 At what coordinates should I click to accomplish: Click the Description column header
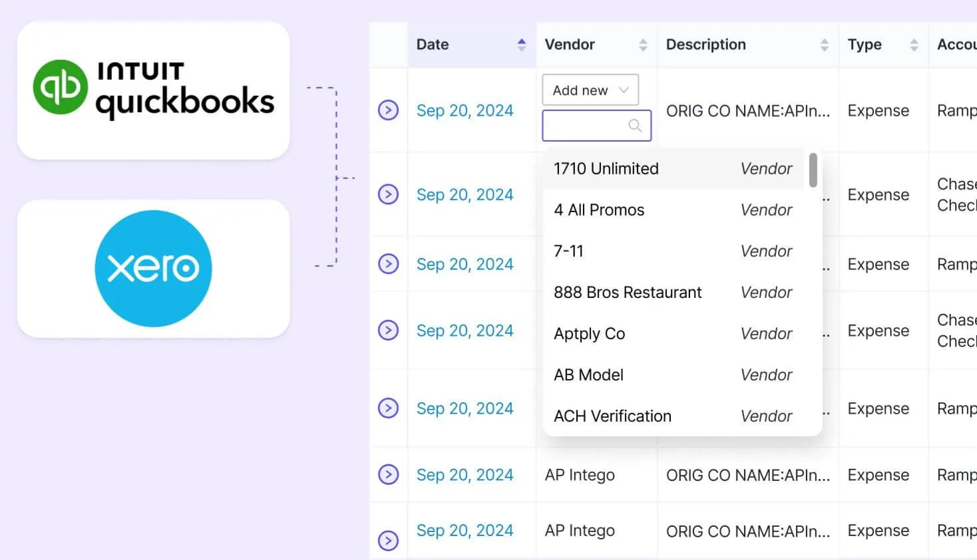coord(748,45)
